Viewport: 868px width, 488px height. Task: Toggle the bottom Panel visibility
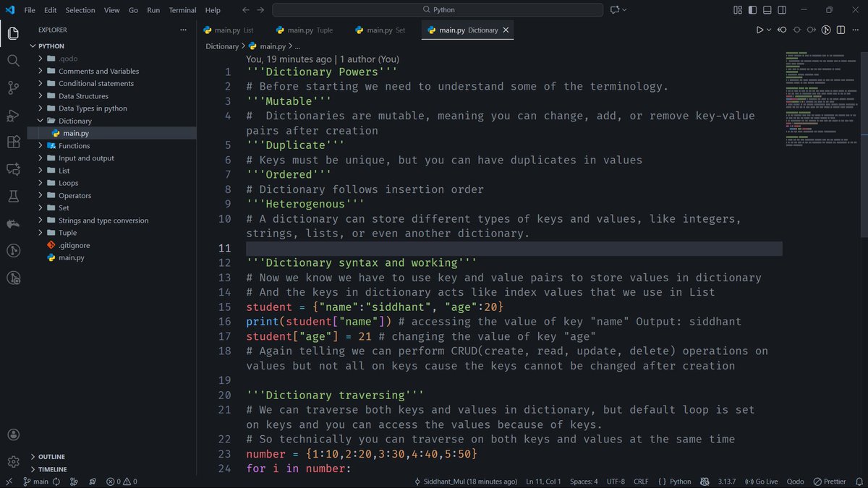click(x=766, y=10)
